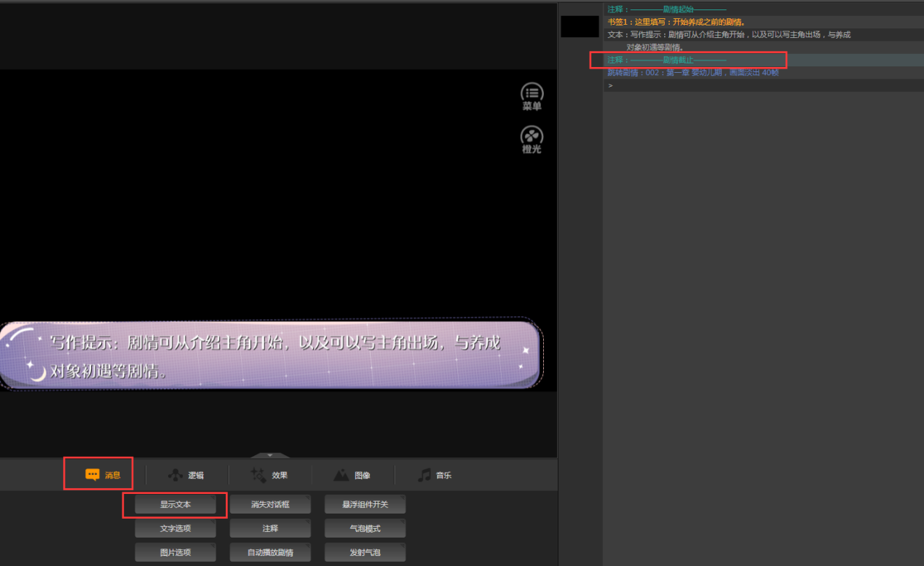Insert a 文字选项 command
Screen dimensions: 924x566
(x=175, y=529)
